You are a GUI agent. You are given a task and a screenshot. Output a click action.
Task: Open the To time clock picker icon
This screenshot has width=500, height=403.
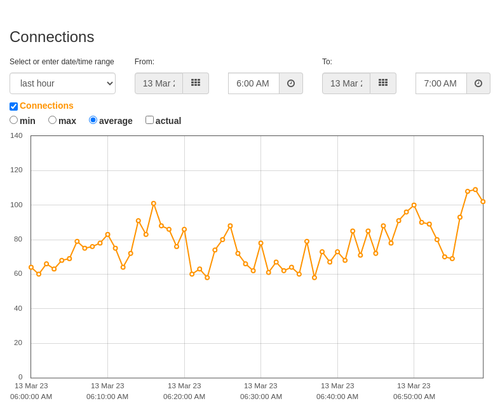[x=478, y=83]
